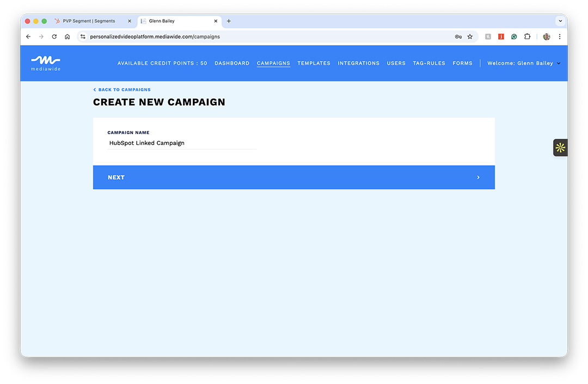The width and height of the screenshot is (588, 384).
Task: Bookmark this page with the star icon
Action: pos(470,36)
